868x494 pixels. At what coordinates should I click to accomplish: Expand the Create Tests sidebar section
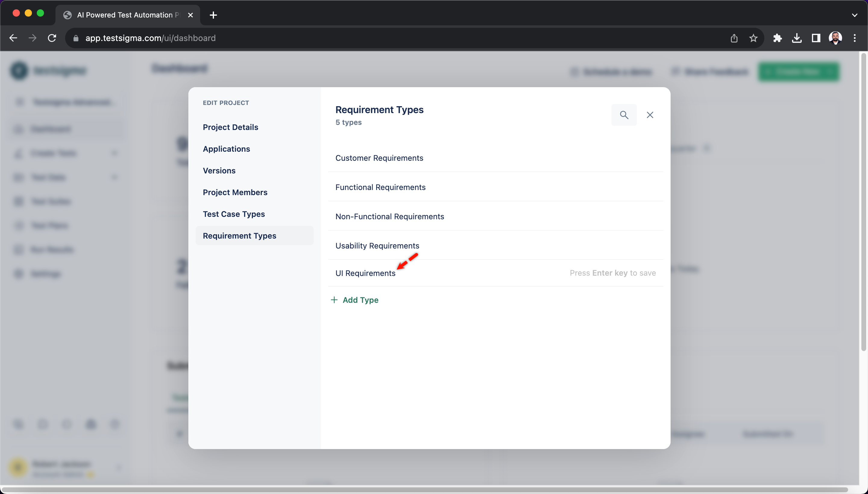pos(115,153)
